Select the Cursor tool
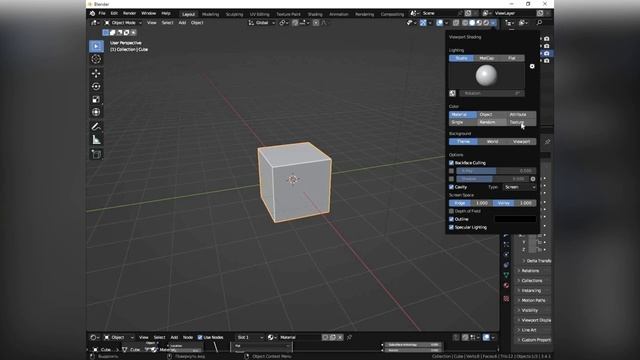Image resolution: width=640 pixels, height=360 pixels. [x=96, y=59]
